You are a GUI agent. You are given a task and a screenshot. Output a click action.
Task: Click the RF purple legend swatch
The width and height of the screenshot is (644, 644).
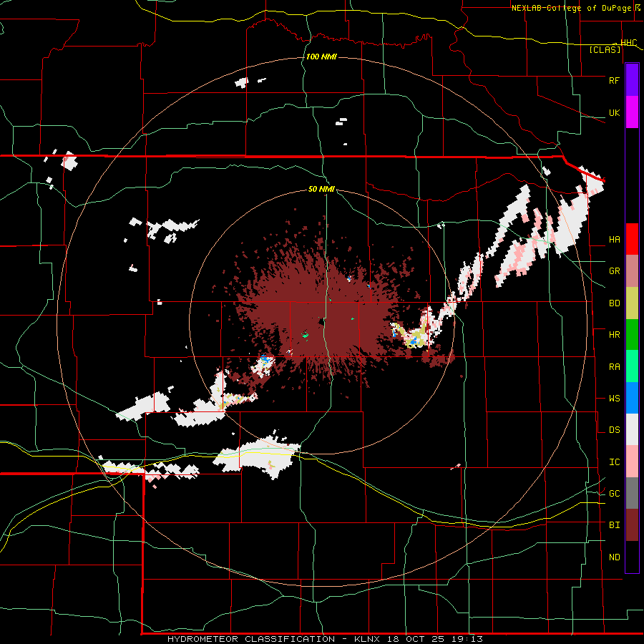pos(632,79)
